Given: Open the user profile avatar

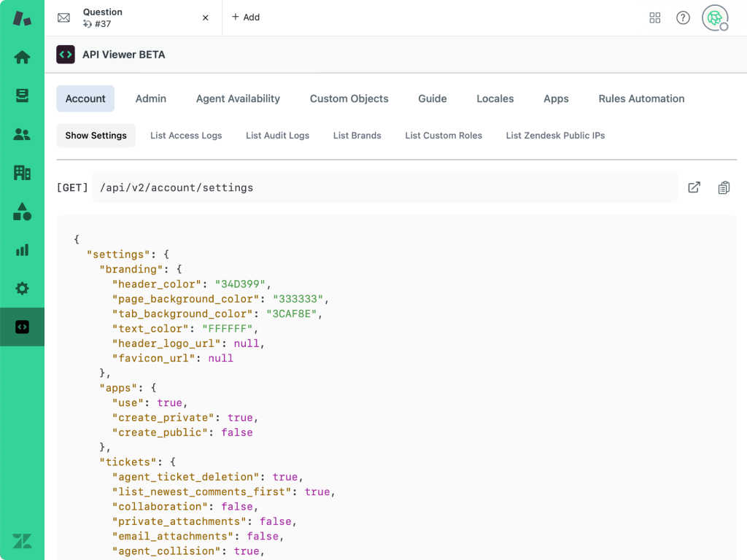Looking at the screenshot, I should [714, 17].
